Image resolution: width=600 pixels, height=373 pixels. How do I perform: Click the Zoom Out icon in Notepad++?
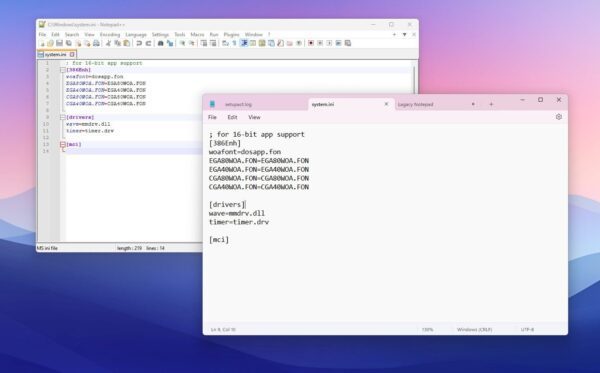pos(192,43)
